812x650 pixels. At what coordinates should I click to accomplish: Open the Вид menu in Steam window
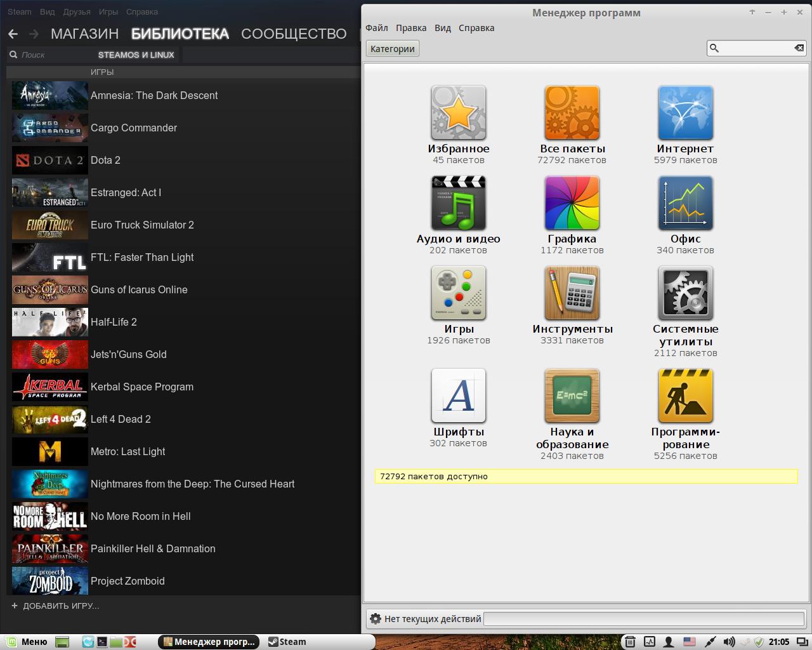pyautogui.click(x=47, y=12)
